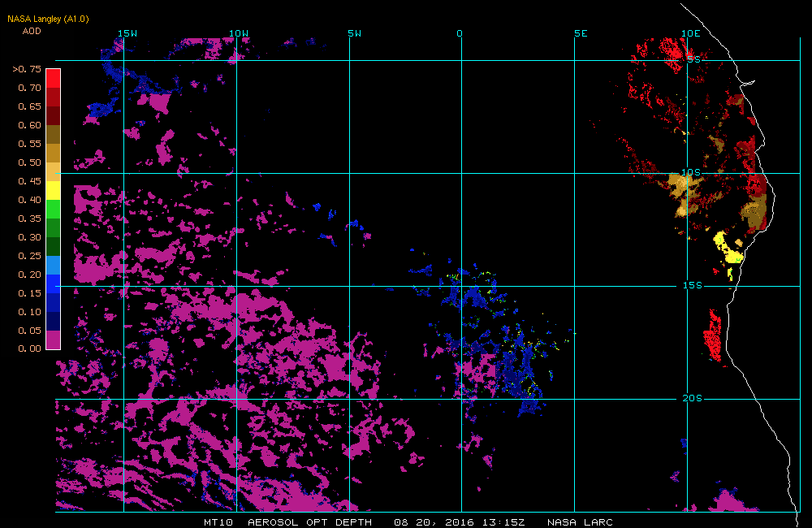Click the "5S" latitude label

[x=694, y=59]
